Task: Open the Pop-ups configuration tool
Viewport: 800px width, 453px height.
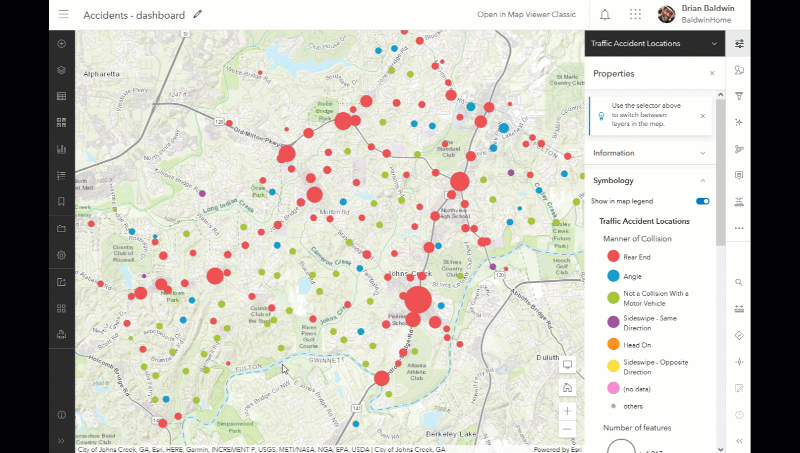Action: tap(739, 175)
